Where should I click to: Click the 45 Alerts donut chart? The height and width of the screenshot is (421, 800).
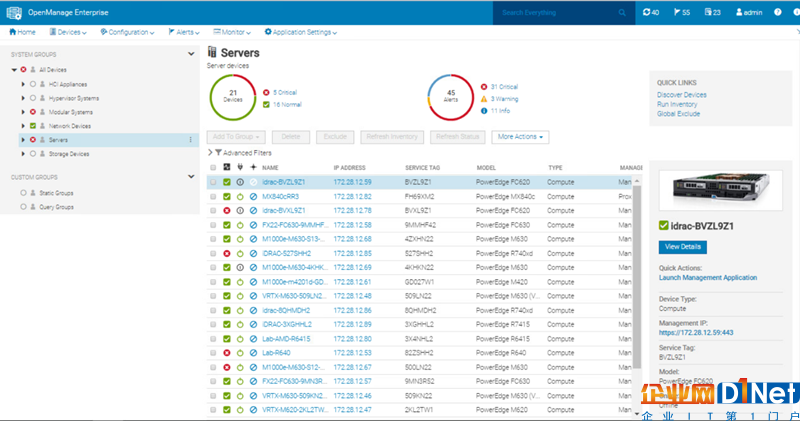click(x=451, y=97)
